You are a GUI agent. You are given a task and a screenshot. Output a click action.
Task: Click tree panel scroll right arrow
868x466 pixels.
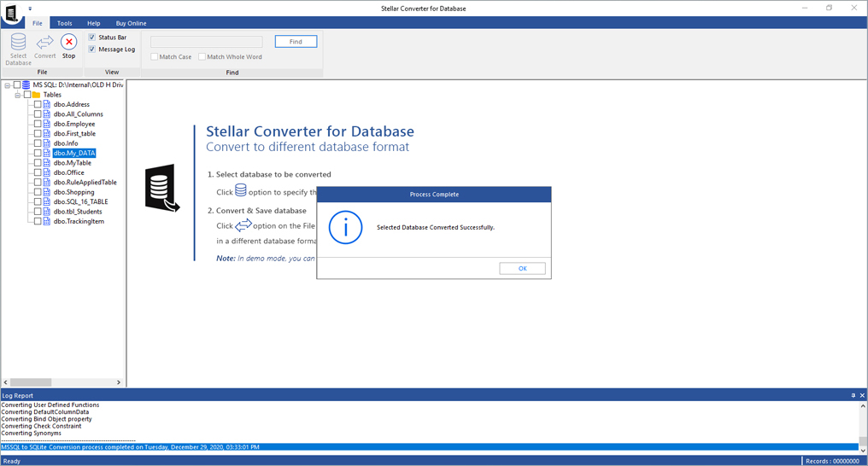(119, 382)
